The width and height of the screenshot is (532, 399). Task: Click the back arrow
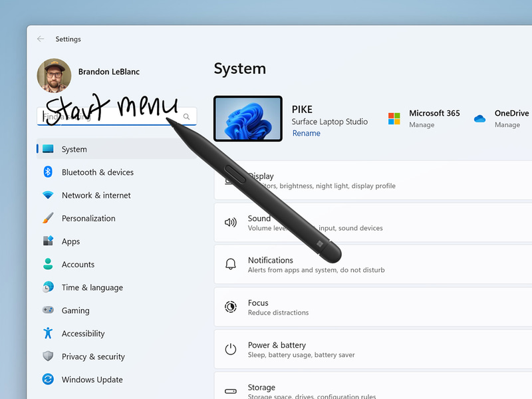click(41, 39)
